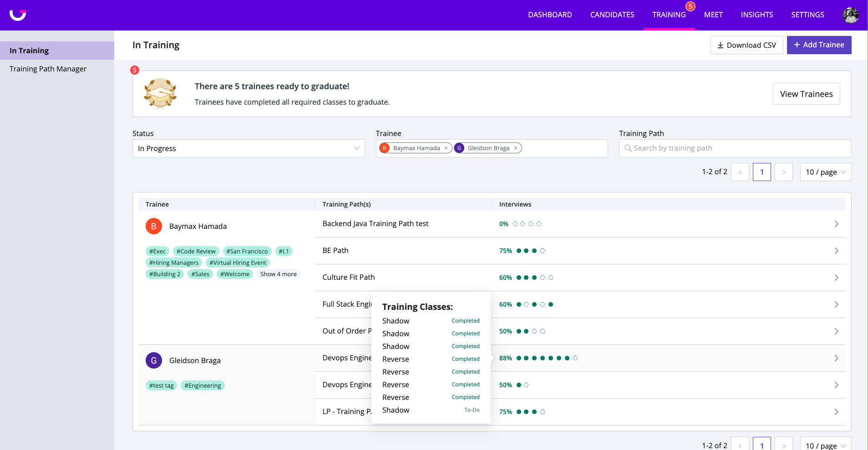Switch to the Candidates section
The width and height of the screenshot is (868, 450).
tap(612, 15)
